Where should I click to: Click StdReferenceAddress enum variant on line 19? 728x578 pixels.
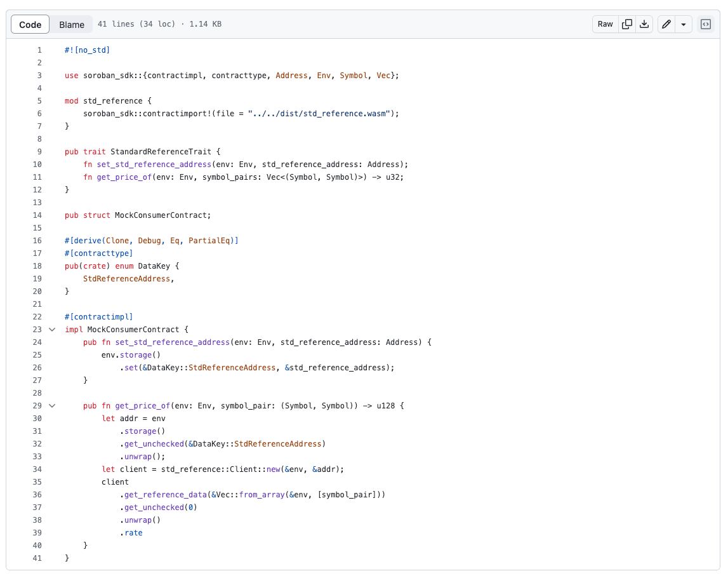(x=126, y=279)
